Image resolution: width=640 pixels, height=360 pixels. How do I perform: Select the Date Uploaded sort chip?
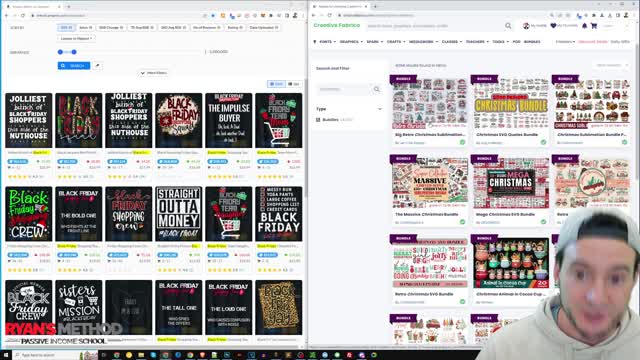264,28
